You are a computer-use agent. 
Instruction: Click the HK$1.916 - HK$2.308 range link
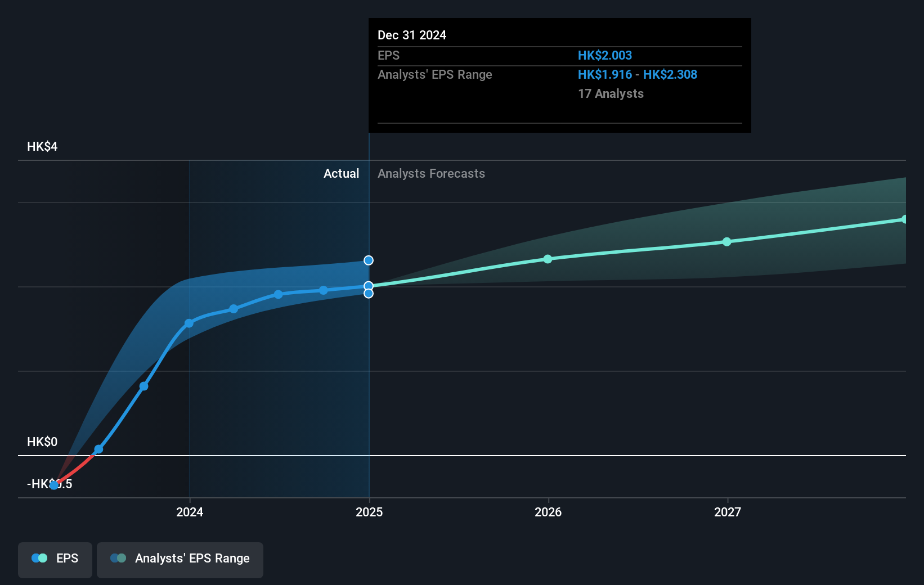pos(637,74)
